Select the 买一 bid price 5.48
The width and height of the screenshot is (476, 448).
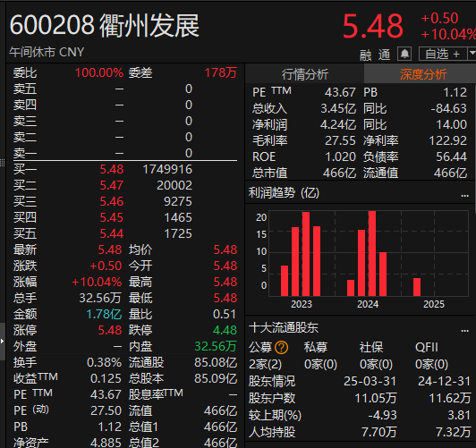[112, 169]
